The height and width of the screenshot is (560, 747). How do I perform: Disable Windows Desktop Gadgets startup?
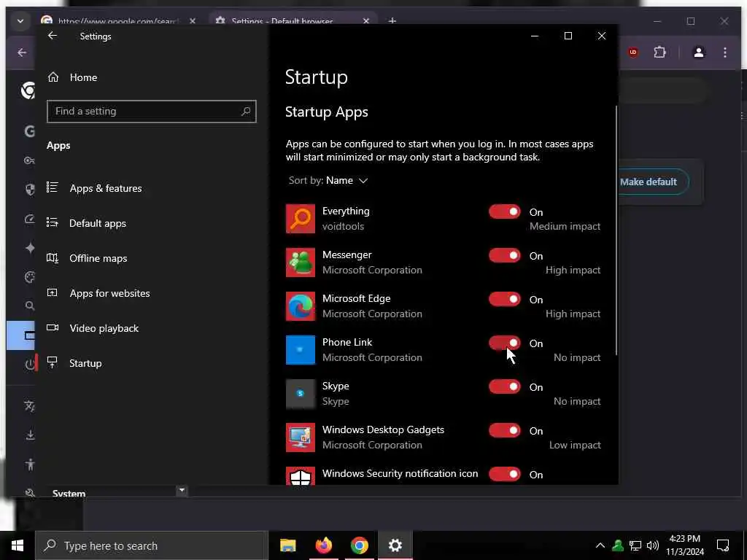(505, 431)
